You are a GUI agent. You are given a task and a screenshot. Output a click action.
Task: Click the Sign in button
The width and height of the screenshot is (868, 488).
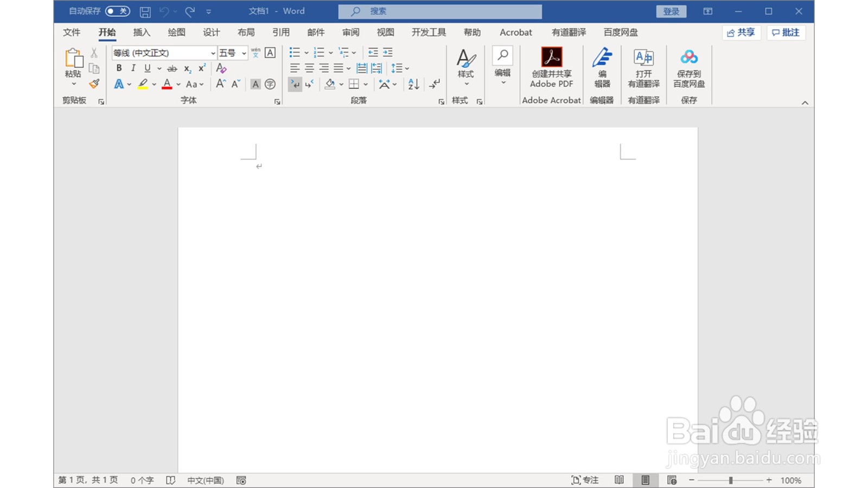coord(671,11)
